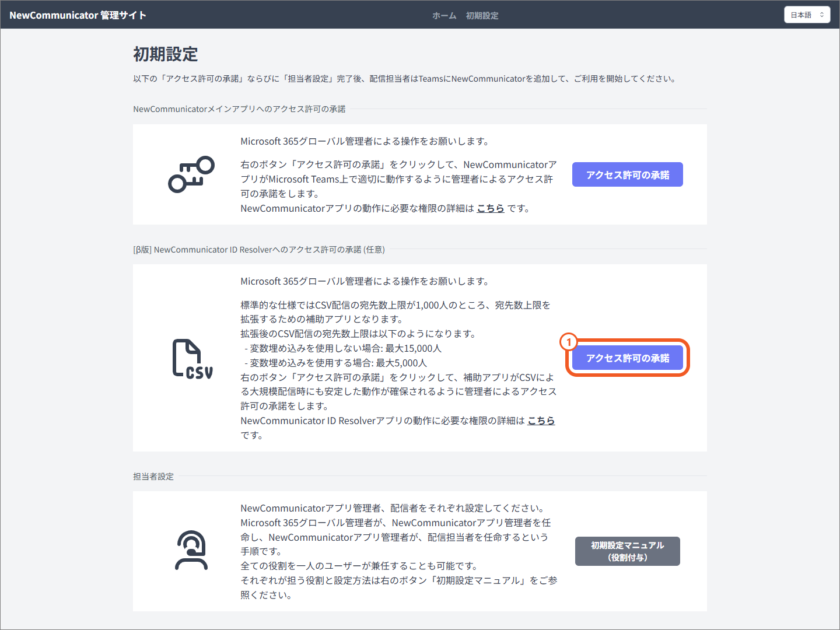840x630 pixels.
Task: Click intro line beginning 以下の「アクセス許可の承諾」
Action: point(405,79)
